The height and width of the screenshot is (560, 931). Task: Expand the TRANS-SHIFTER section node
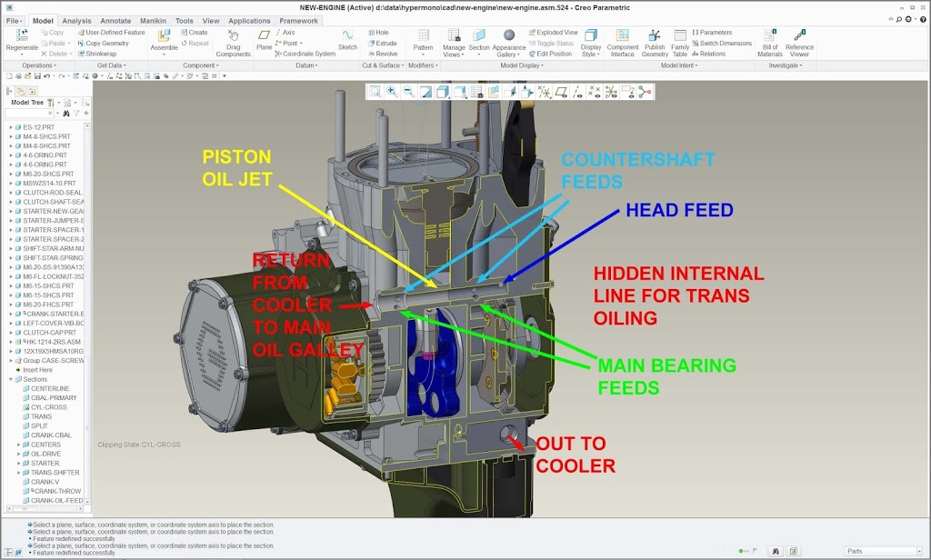click(18, 473)
